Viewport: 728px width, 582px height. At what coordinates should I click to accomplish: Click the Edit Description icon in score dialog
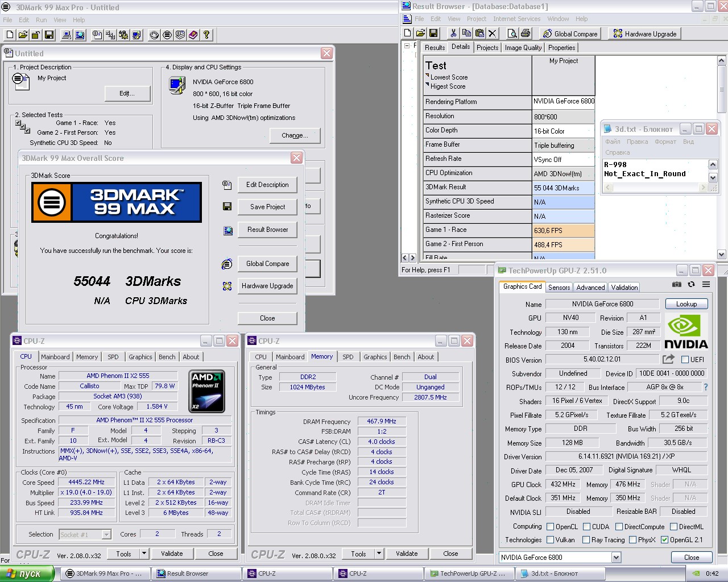click(x=227, y=185)
